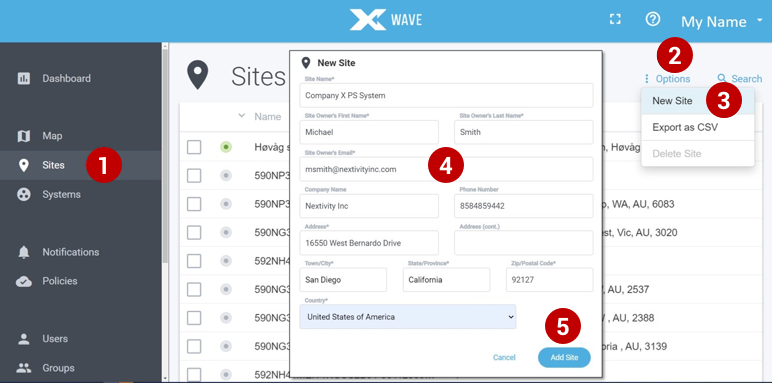Click the Town/City field showing San Diego
Image resolution: width=772 pixels, height=383 pixels.
click(x=343, y=280)
